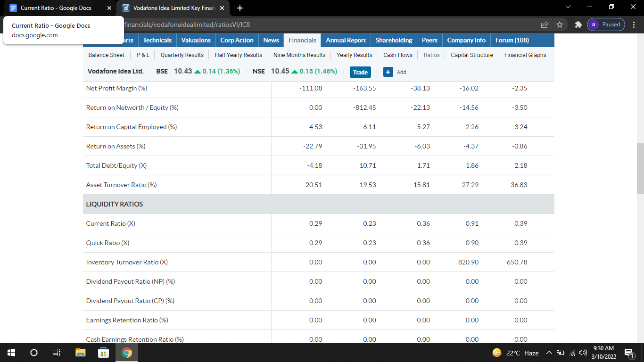Open Cortana search circle on taskbar

(34, 353)
